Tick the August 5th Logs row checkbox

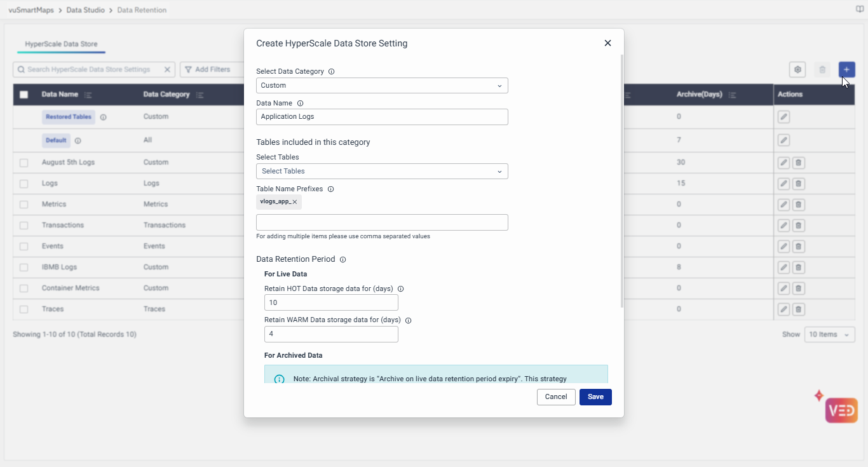pos(24,163)
